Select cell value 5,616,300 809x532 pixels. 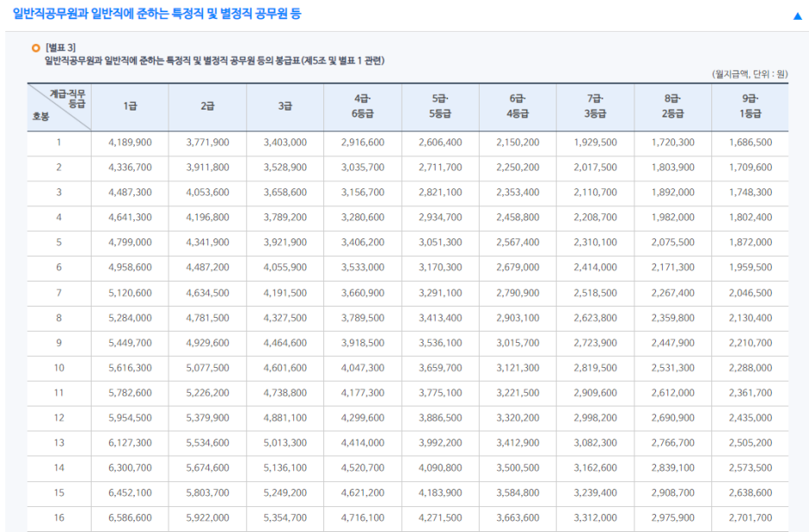click(130, 368)
